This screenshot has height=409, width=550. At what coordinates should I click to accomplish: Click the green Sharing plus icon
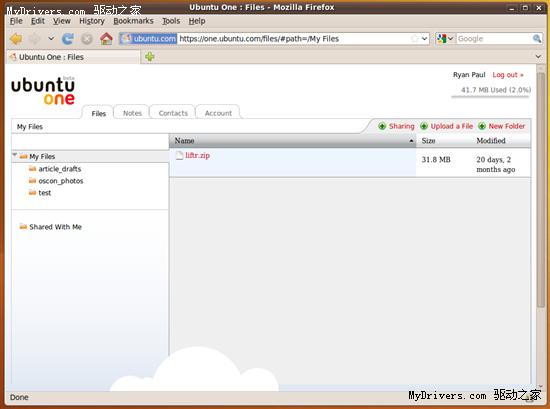(382, 126)
